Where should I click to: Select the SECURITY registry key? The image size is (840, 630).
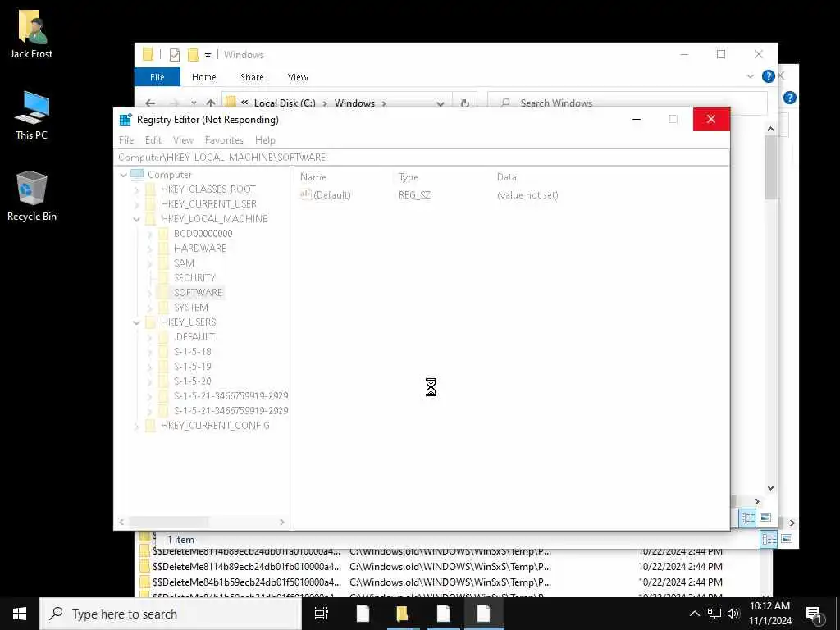coord(194,278)
